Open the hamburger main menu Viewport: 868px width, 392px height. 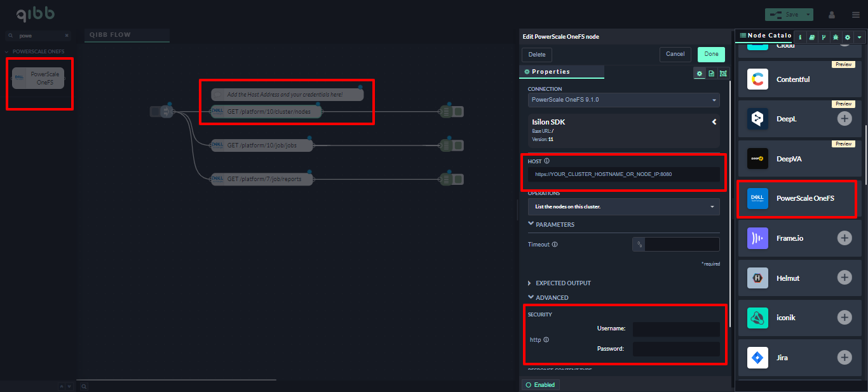pos(855,15)
